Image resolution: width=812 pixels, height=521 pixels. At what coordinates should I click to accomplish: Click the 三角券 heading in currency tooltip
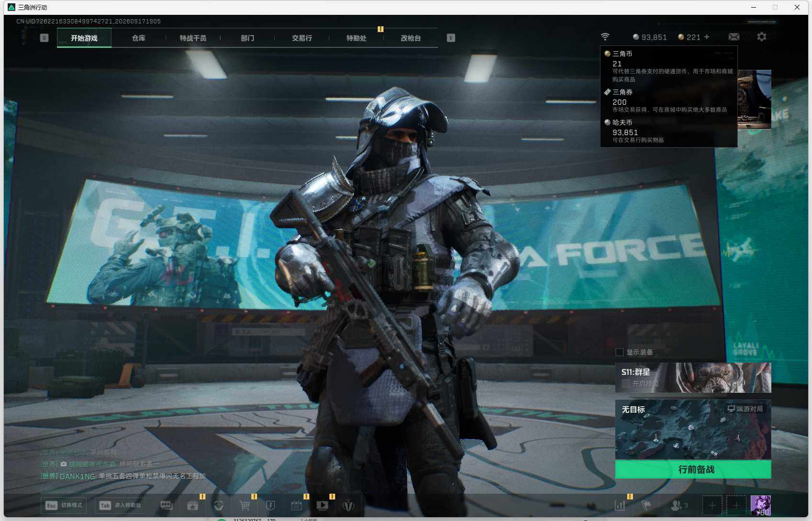[622, 92]
